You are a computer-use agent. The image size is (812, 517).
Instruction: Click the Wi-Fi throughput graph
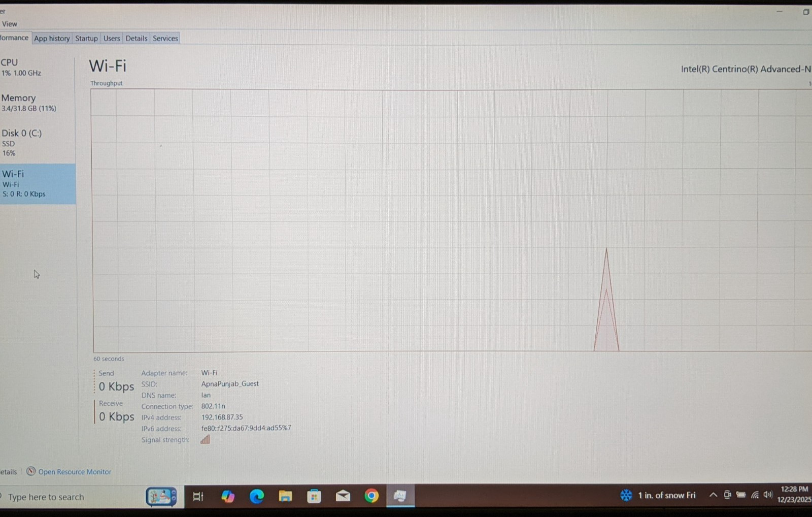(x=452, y=220)
